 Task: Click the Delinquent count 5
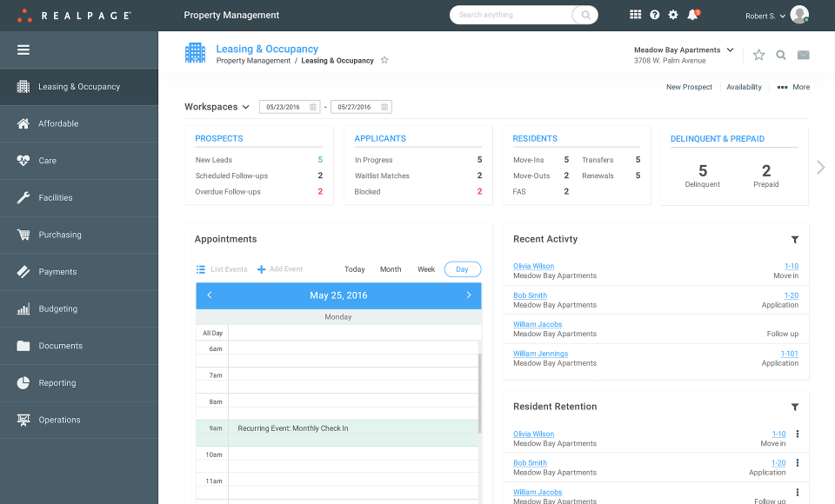[703, 171]
